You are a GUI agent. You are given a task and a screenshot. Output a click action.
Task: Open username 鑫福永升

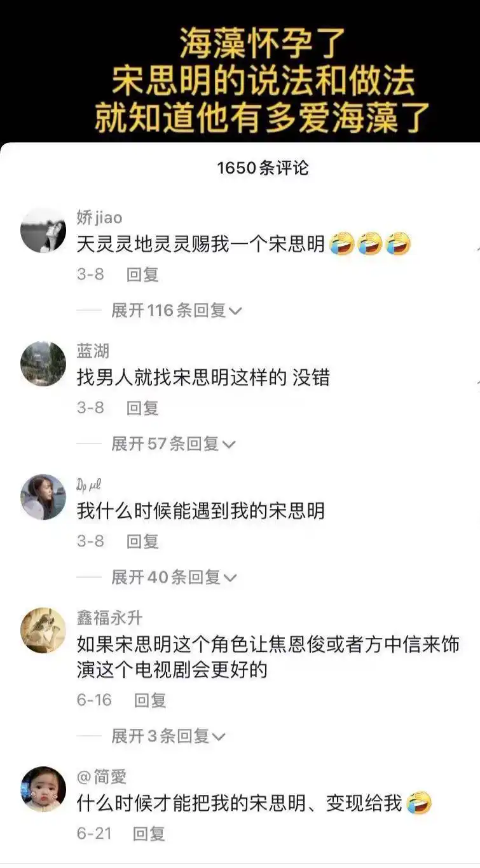click(x=109, y=618)
